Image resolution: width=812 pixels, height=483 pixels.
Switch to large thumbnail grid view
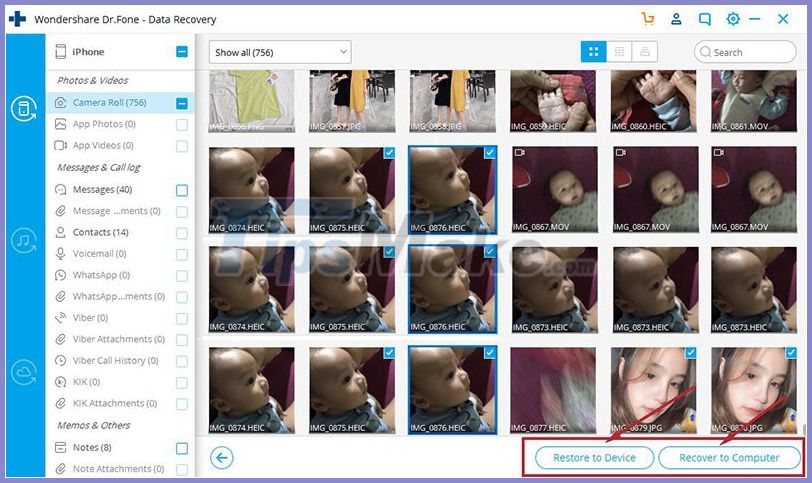click(x=593, y=52)
